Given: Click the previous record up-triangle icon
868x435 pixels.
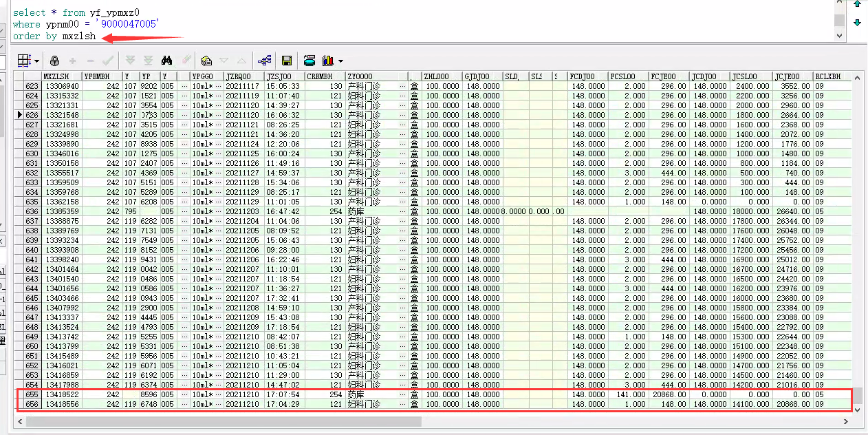Looking at the screenshot, I should [241, 61].
